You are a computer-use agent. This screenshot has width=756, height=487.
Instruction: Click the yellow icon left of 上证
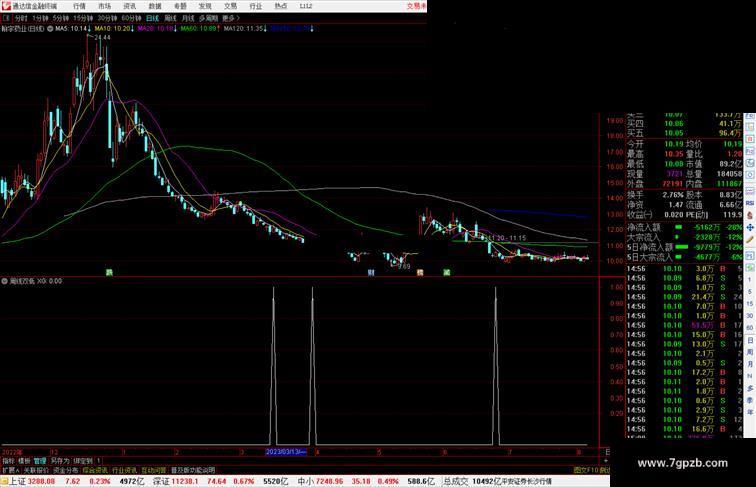point(4,481)
